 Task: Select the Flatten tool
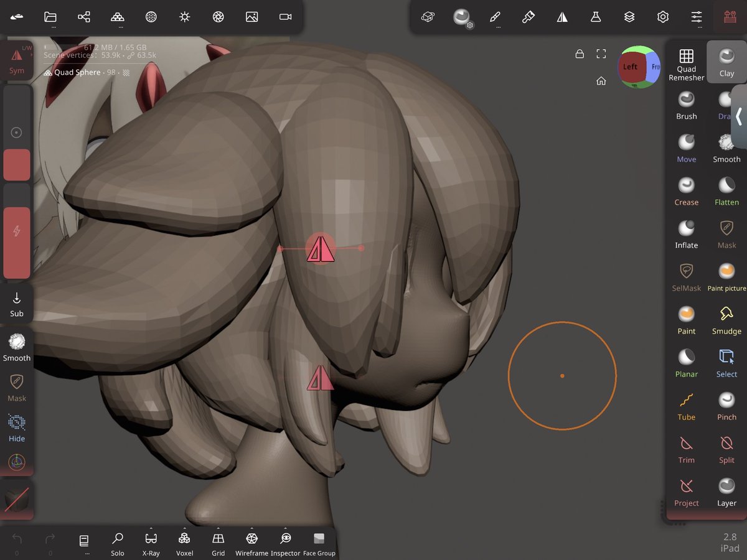pyautogui.click(x=726, y=191)
